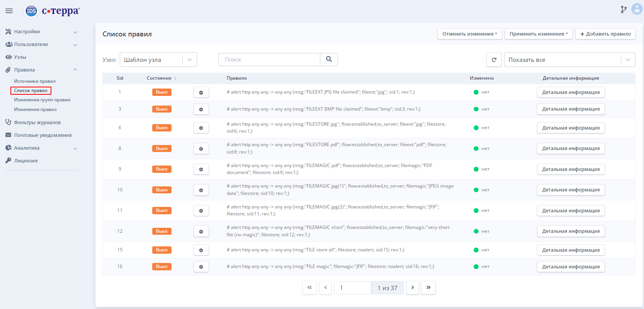Screen dimensions: 644x309
Task: Open Изменения групп правил in the sidebar
Action: tap(42, 100)
